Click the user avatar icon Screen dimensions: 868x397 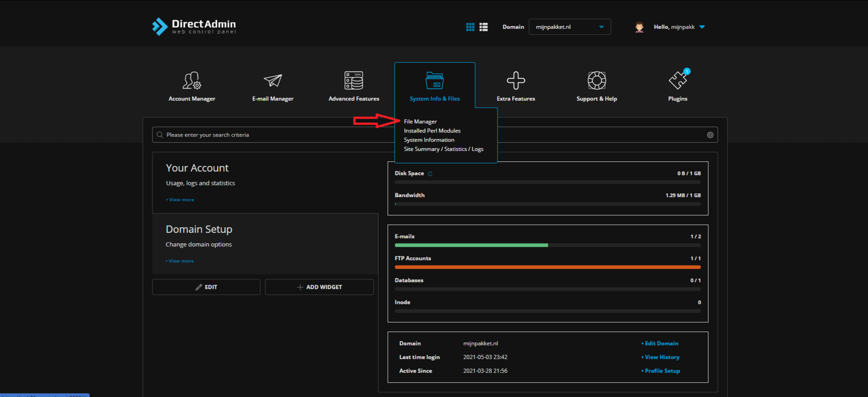click(x=640, y=27)
